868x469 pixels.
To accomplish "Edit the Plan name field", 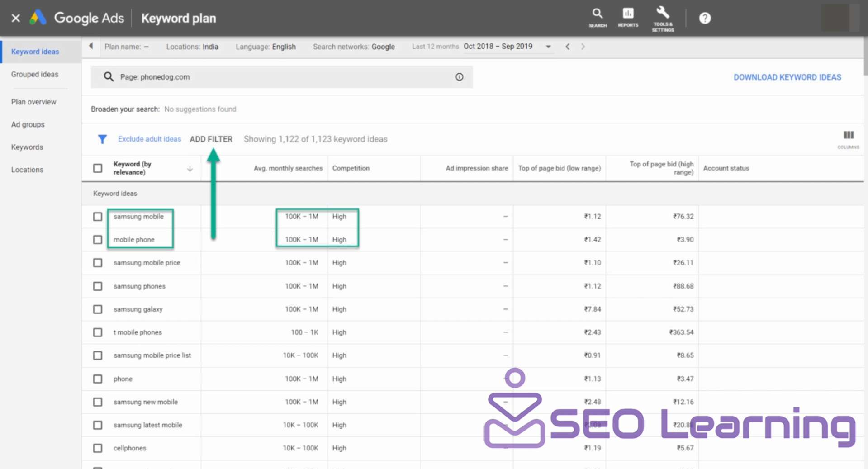I will tap(127, 47).
